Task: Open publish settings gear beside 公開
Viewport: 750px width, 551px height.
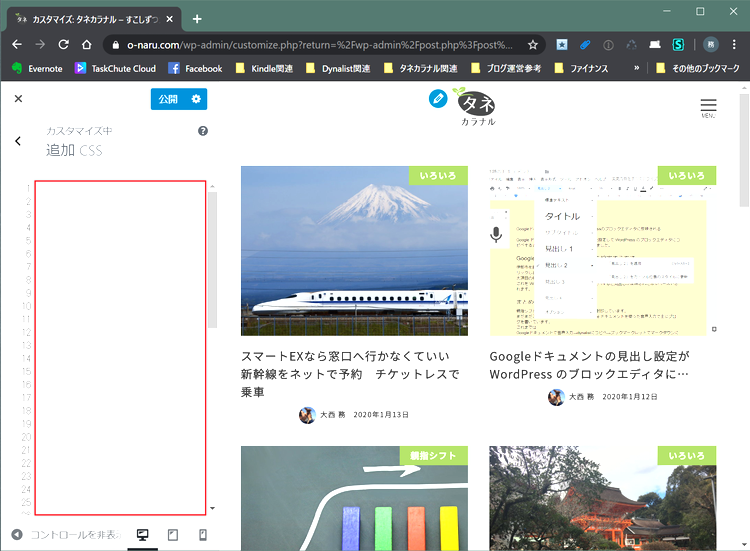Action: pos(196,99)
